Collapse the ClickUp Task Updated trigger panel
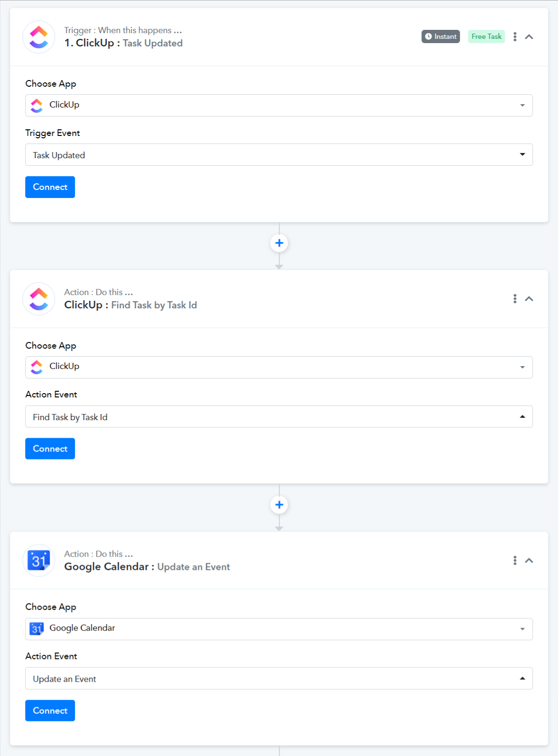Image resolution: width=558 pixels, height=756 pixels. pos(529,37)
